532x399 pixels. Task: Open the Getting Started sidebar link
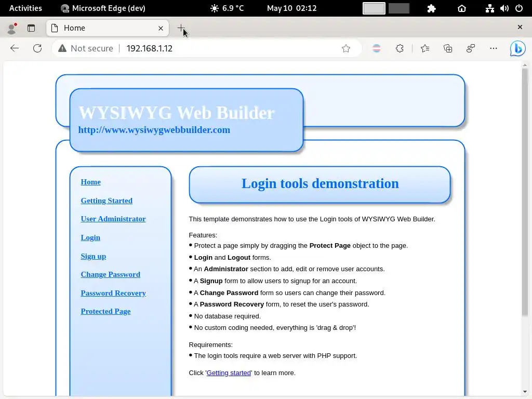tap(107, 201)
